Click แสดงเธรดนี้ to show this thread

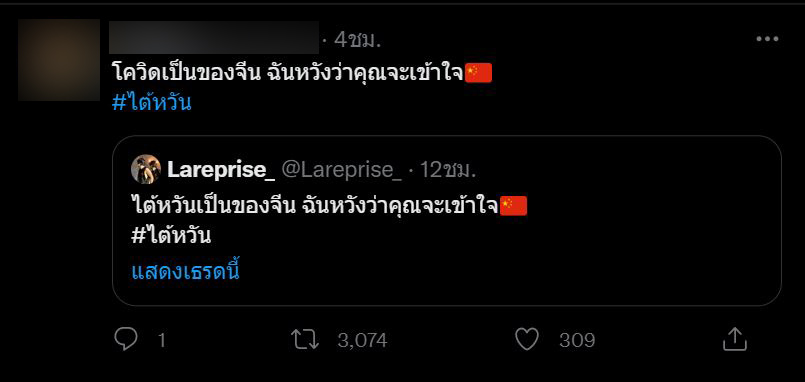click(186, 271)
